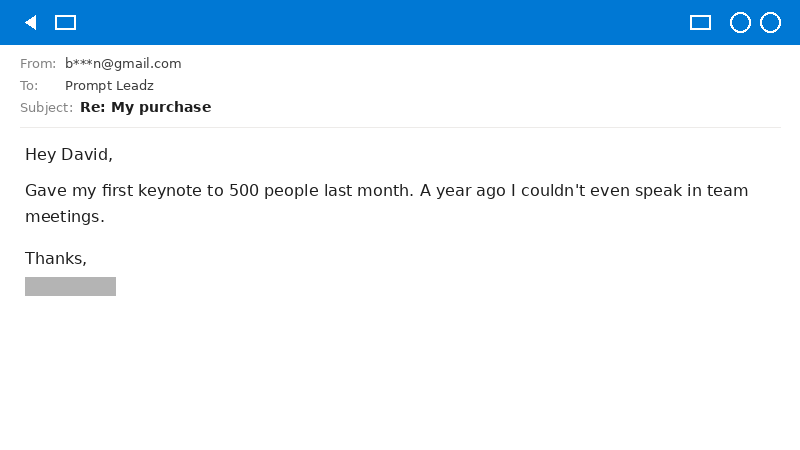
Task: Click the From: field label
Action: pos(38,64)
